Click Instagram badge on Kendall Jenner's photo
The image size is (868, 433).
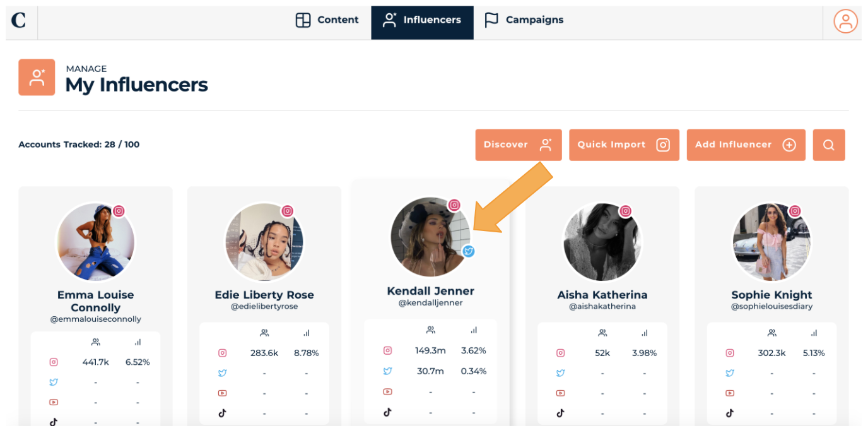click(x=454, y=205)
